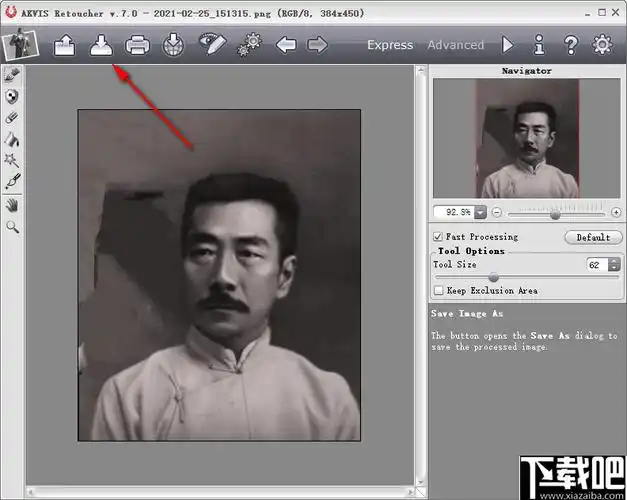The image size is (627, 500).
Task: Click the vertical scrollbar of the canvas
Action: coord(420,276)
